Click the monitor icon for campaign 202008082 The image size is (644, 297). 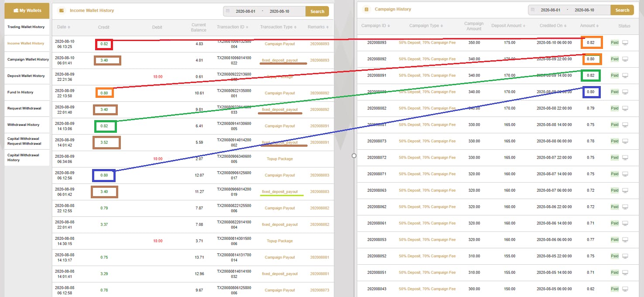tap(625, 108)
